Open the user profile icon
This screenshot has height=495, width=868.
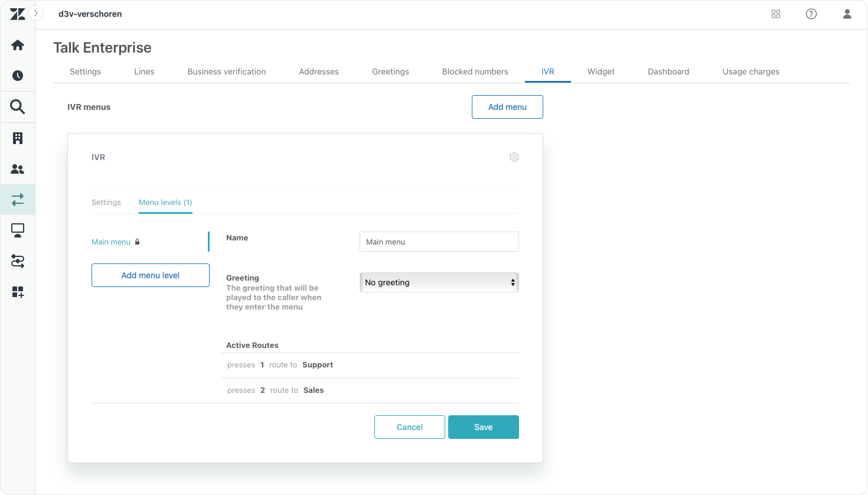tap(847, 14)
